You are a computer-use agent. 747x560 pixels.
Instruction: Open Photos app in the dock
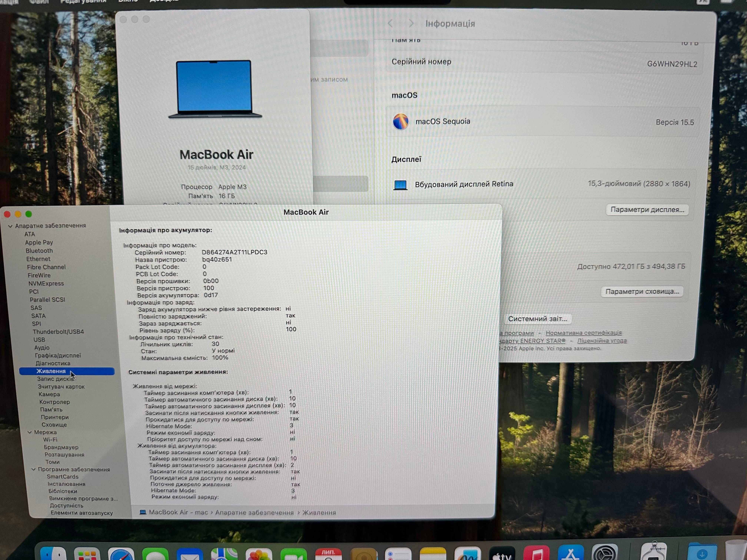(x=259, y=554)
